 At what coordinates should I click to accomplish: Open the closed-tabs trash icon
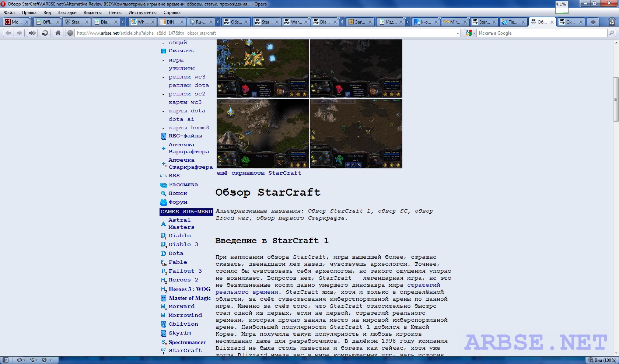coord(612,22)
